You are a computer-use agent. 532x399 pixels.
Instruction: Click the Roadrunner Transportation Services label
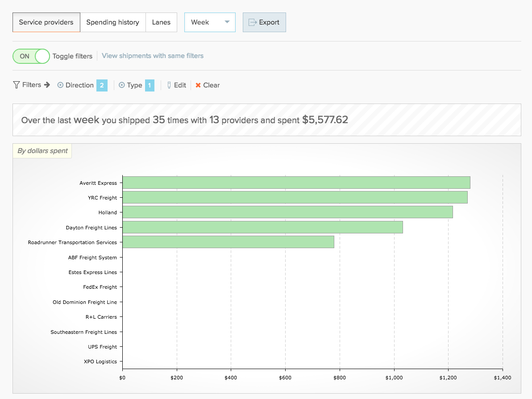pyautogui.click(x=72, y=242)
